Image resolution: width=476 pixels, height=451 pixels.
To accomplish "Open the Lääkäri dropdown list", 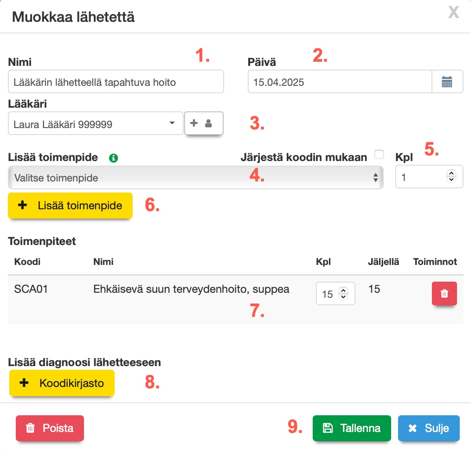I will coord(96,124).
